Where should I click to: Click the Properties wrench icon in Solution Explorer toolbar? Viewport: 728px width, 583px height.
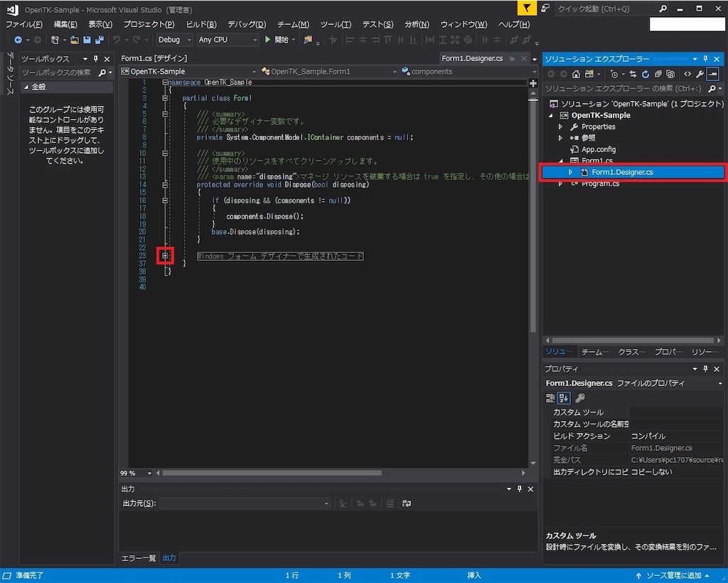point(700,74)
